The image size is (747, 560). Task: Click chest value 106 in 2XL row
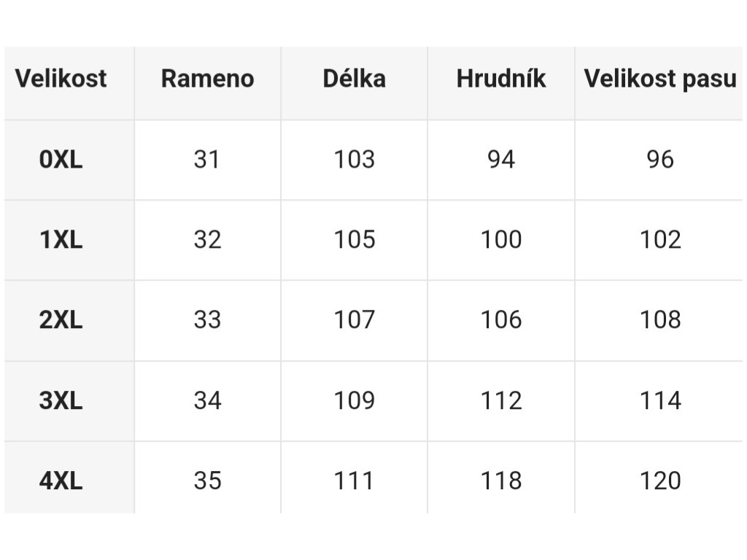pyautogui.click(x=501, y=319)
